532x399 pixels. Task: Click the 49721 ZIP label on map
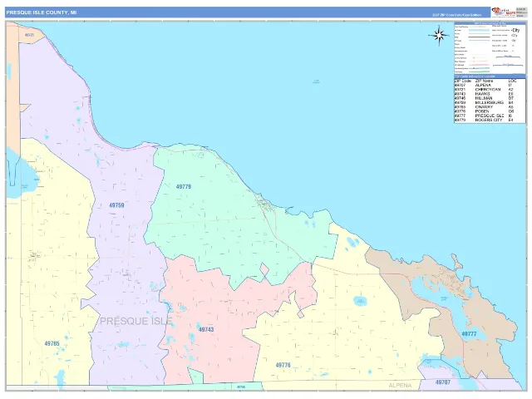[30, 35]
